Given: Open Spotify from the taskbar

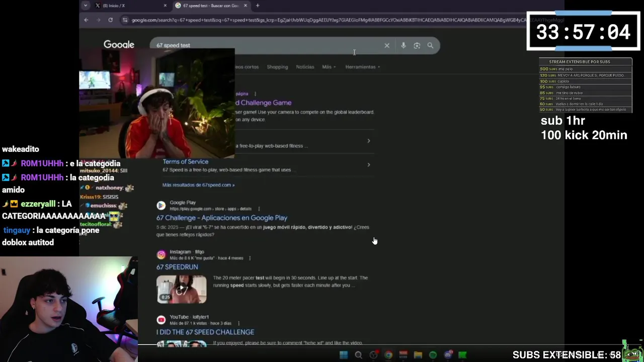Looking at the screenshot, I should pyautogui.click(x=433, y=355).
